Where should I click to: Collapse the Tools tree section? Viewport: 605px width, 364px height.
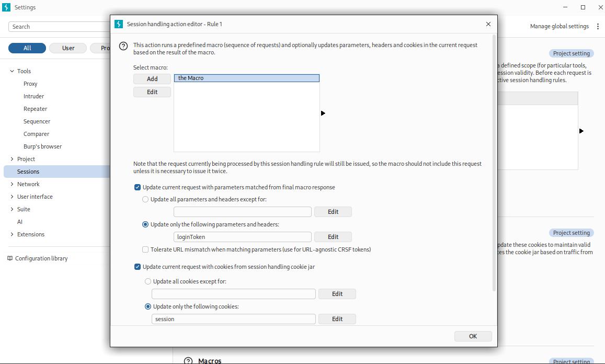[x=12, y=71]
